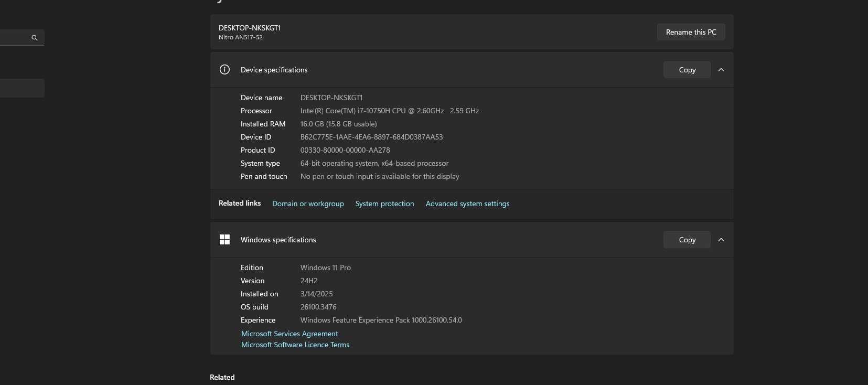The image size is (868, 385).
Task: Click the DESKTOP-NKSKGT1 PC name header
Action: click(250, 28)
